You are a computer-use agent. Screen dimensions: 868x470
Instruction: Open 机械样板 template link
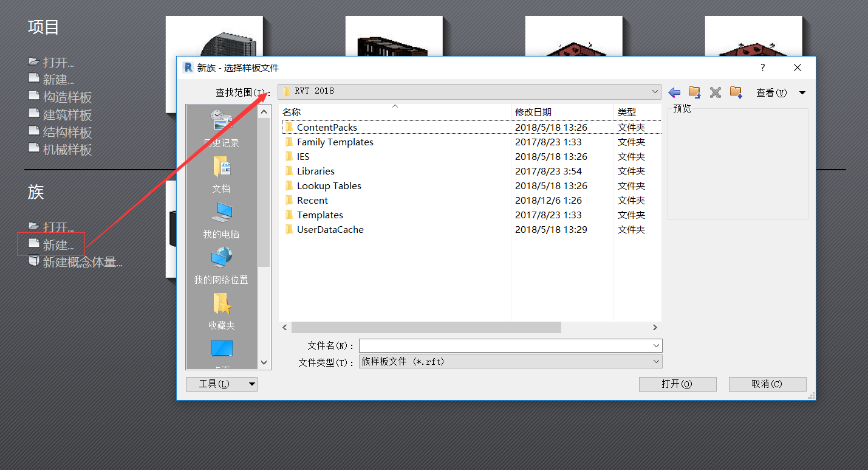tap(60, 150)
